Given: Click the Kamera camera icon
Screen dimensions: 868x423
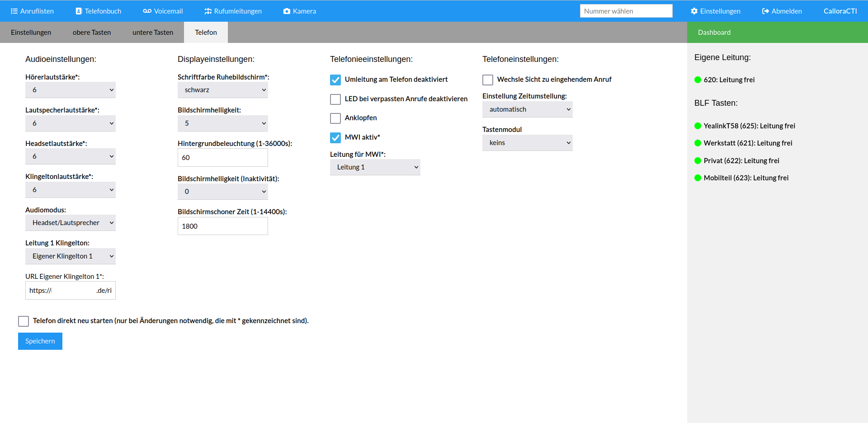Looking at the screenshot, I should pyautogui.click(x=287, y=11).
